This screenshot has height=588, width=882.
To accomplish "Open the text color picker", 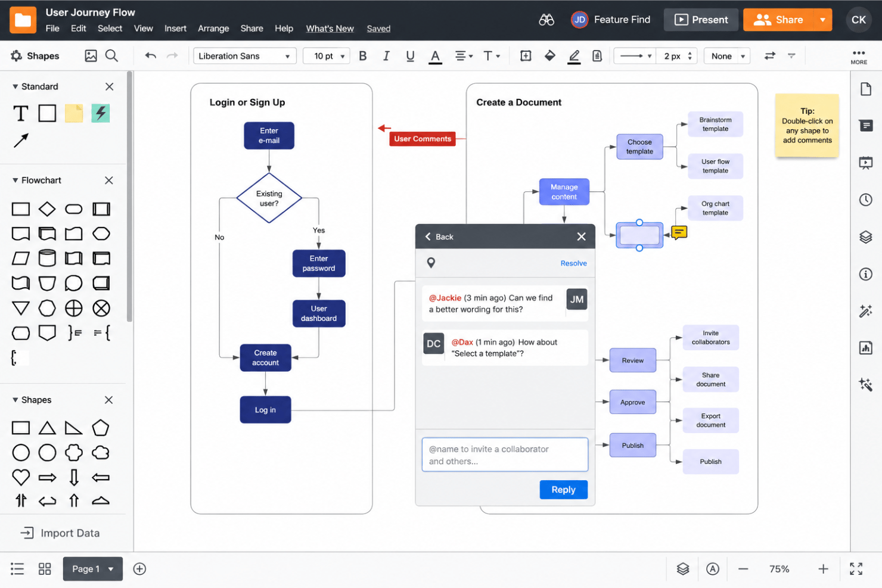I will tap(436, 57).
